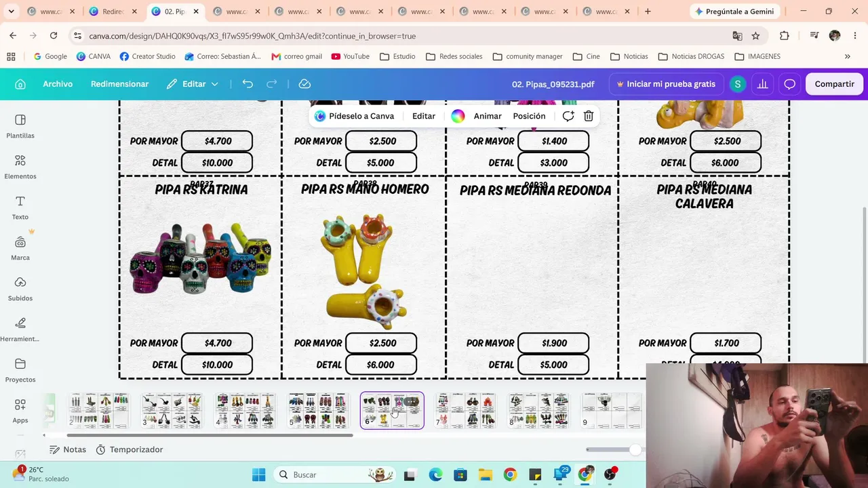Go back to the previous page
Screen dimensions: 868x488
(x=13, y=36)
